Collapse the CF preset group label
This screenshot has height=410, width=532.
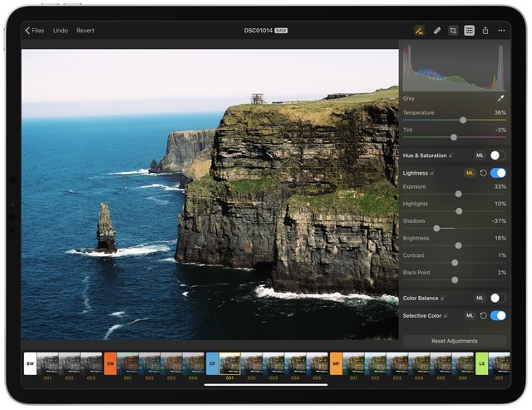(212, 363)
